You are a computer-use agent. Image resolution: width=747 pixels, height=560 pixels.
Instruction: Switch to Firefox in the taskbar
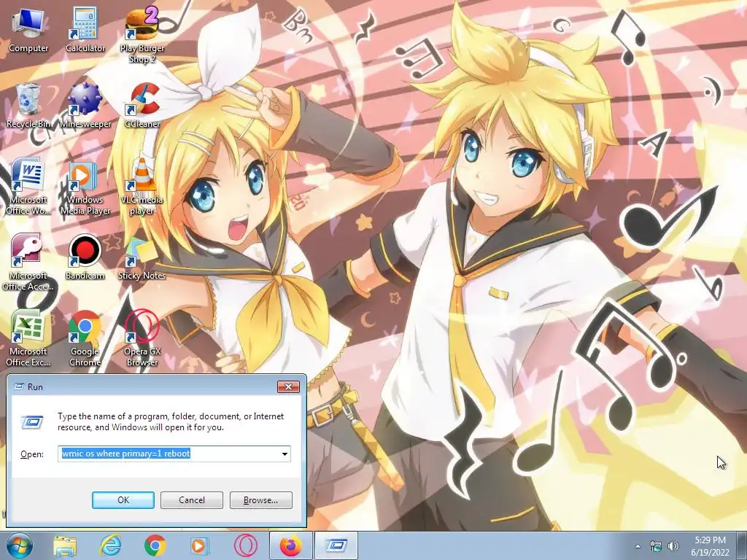pos(291,545)
